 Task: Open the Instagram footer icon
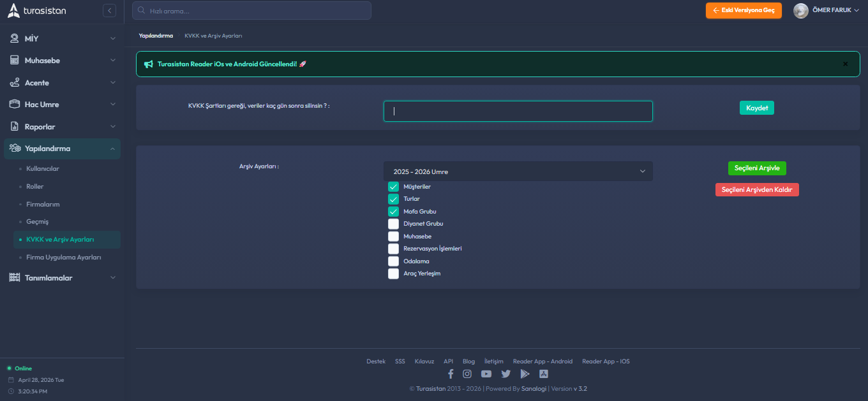tap(467, 374)
